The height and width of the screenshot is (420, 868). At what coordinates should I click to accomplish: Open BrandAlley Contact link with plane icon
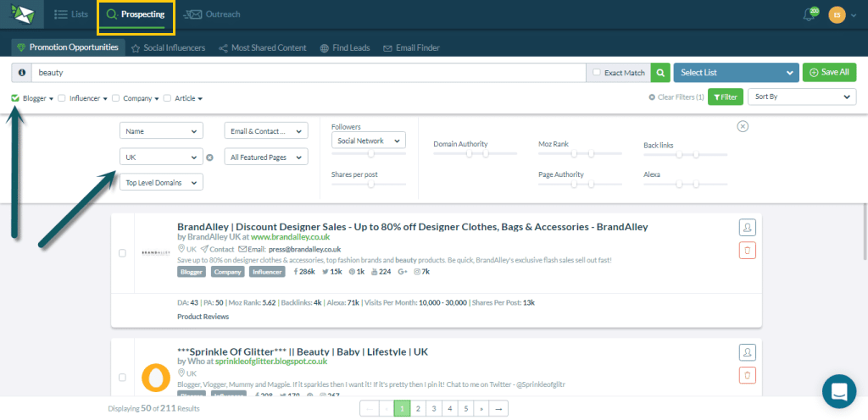[x=218, y=249]
